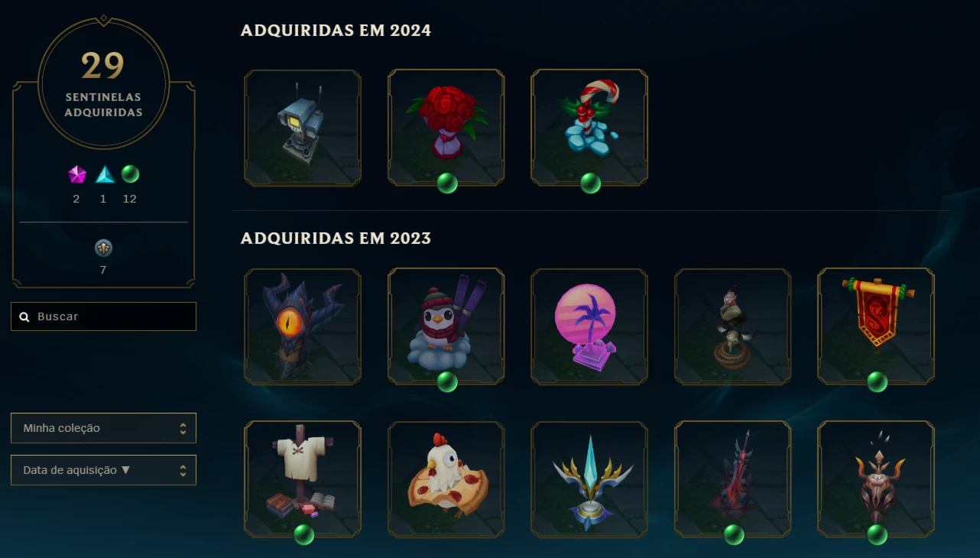Image resolution: width=980 pixels, height=558 pixels.
Task: Select the blue crystal winged ward
Action: 589,479
